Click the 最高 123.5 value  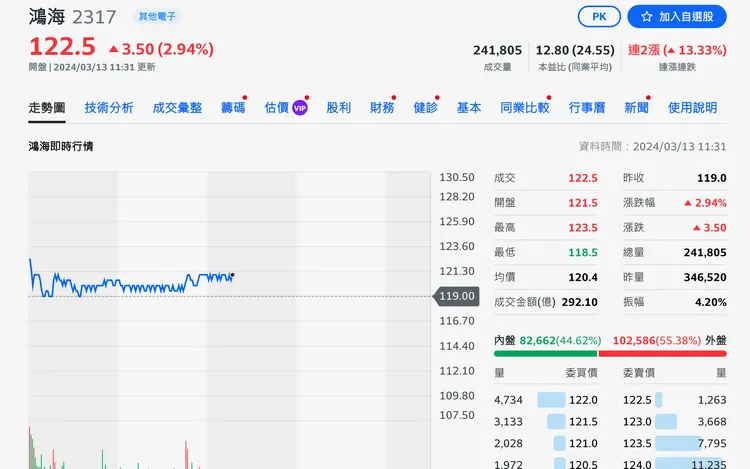point(583,228)
